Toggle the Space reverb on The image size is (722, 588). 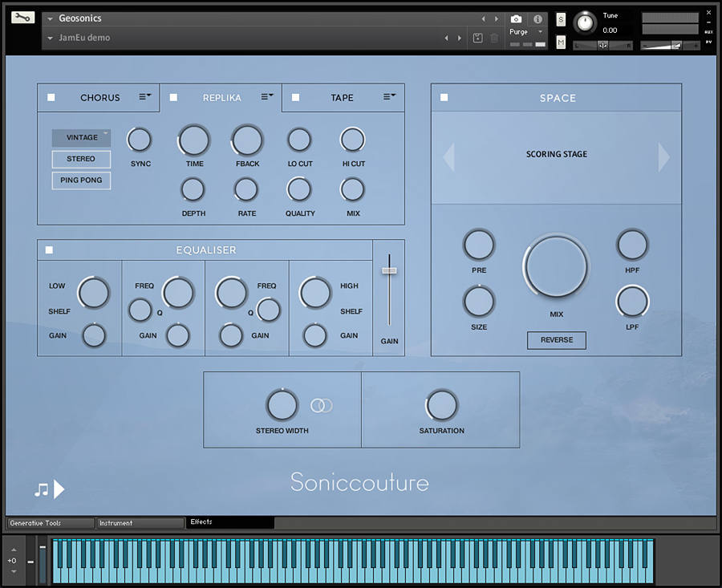coord(444,98)
